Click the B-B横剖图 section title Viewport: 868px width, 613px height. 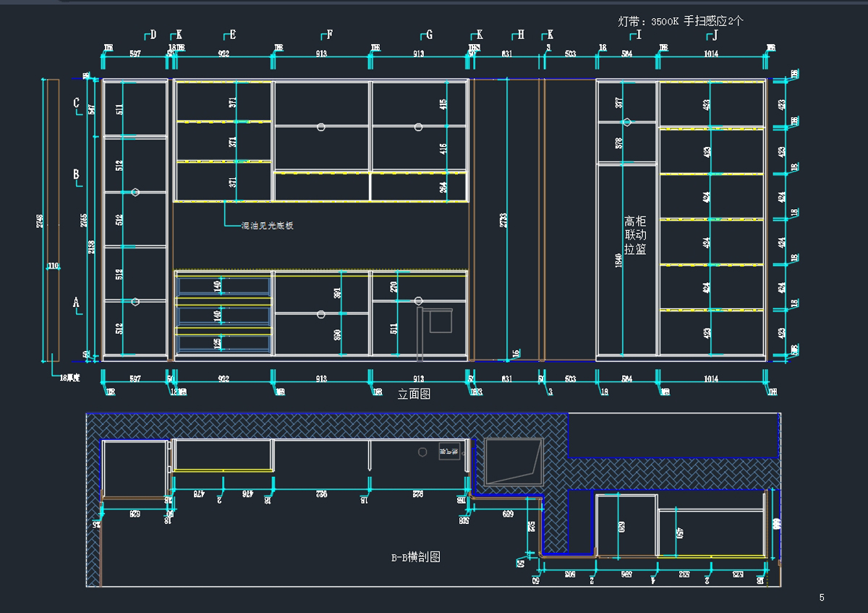pyautogui.click(x=415, y=557)
